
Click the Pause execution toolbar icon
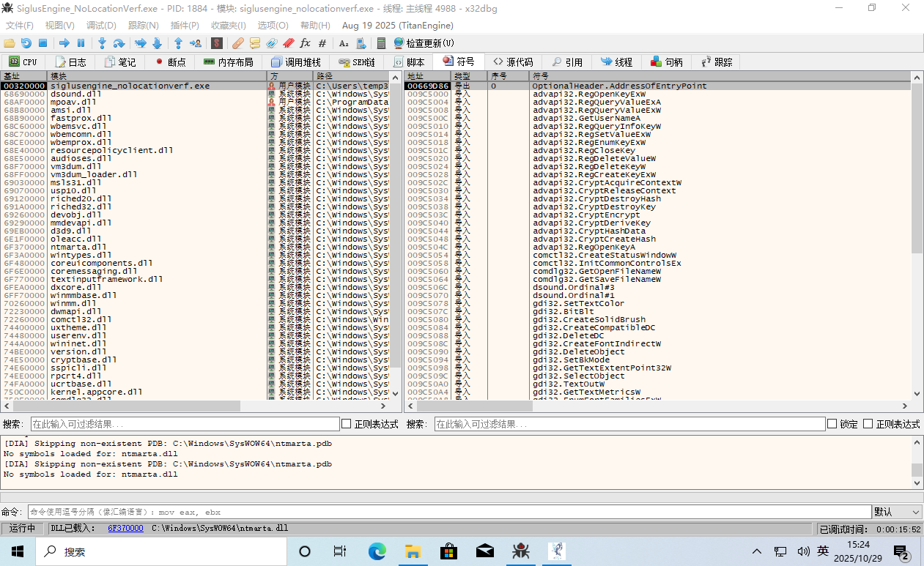point(81,43)
